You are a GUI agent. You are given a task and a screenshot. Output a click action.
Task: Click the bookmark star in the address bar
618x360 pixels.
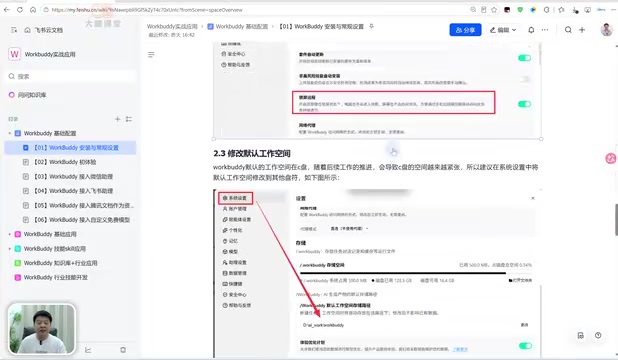pyautogui.click(x=494, y=10)
